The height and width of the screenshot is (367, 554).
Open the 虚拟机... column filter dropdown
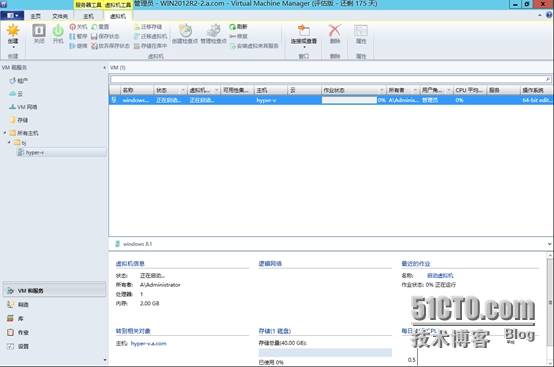217,90
